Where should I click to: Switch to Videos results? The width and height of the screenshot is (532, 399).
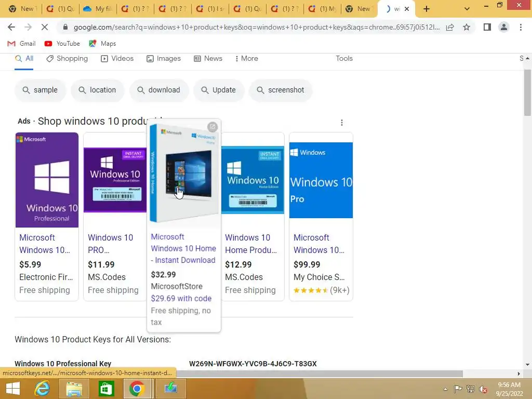pos(117,59)
